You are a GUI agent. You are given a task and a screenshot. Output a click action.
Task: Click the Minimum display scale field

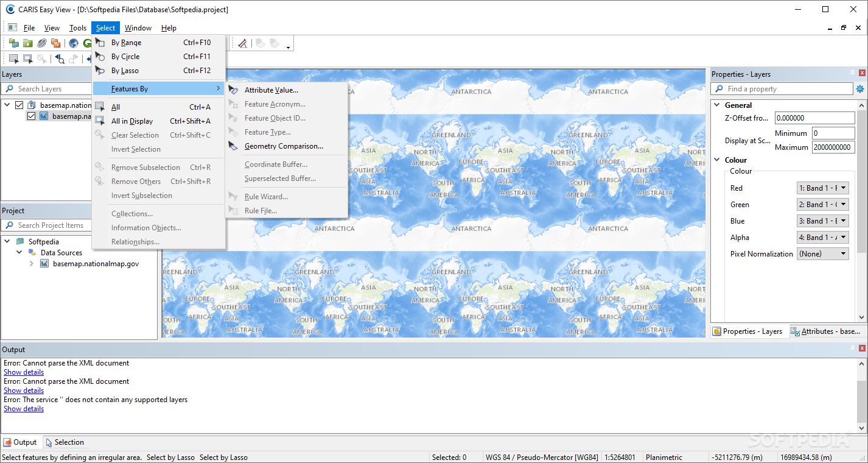tap(833, 133)
